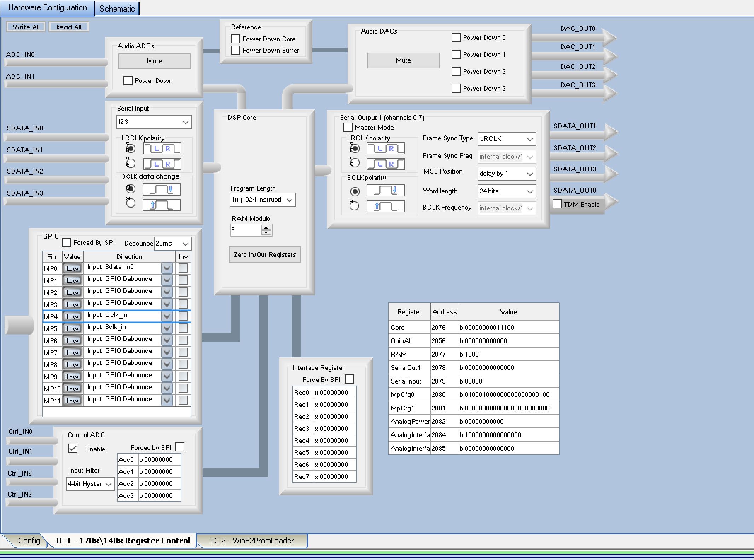Screen dimensions: 754x560
Task: Click the SDATA_OUT1 output arrow
Action: pyautogui.click(x=611, y=132)
